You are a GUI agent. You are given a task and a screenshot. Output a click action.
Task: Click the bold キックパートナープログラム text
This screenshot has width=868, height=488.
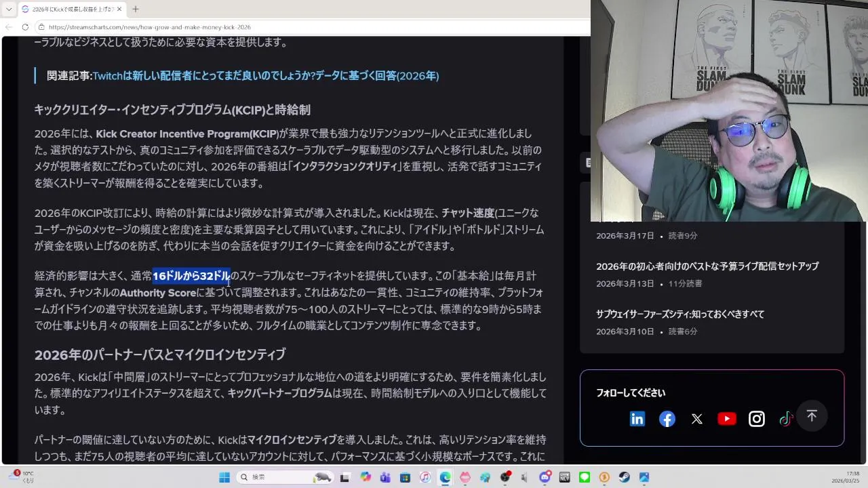279,393
